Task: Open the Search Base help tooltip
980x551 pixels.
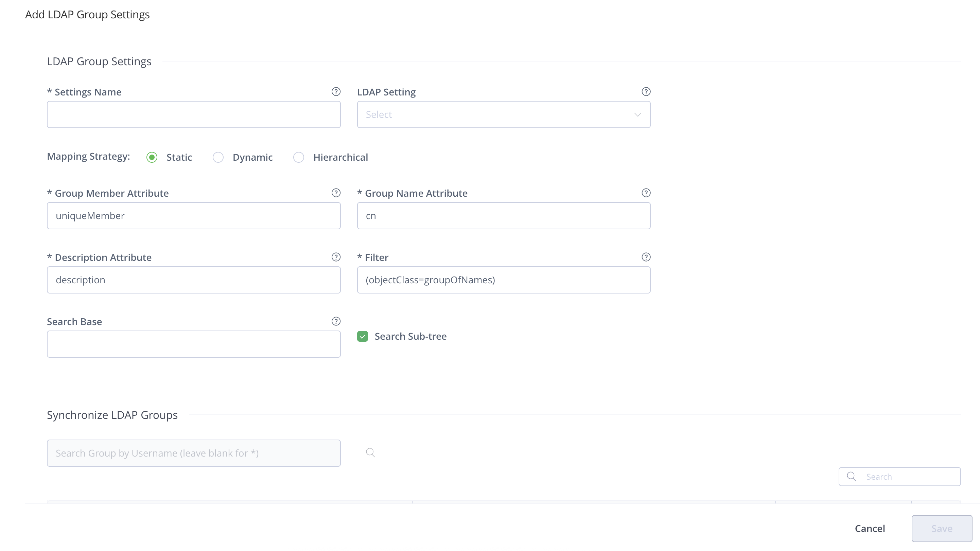Action: point(336,321)
